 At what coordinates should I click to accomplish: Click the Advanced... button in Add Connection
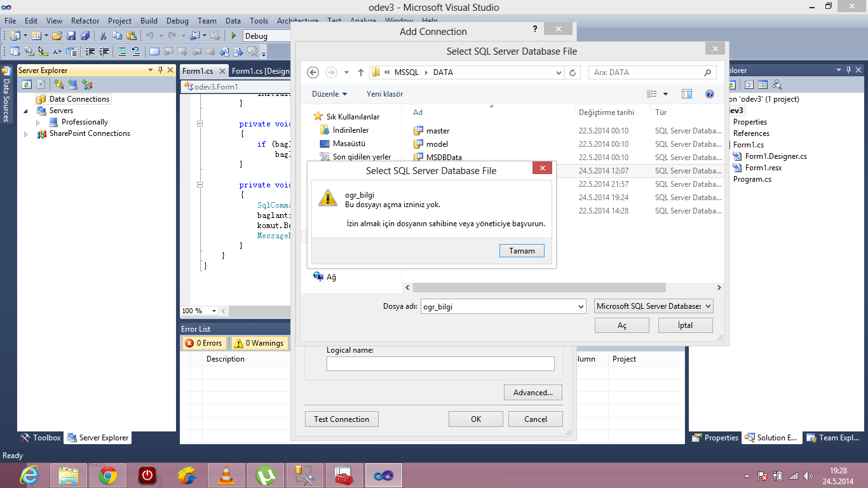533,393
